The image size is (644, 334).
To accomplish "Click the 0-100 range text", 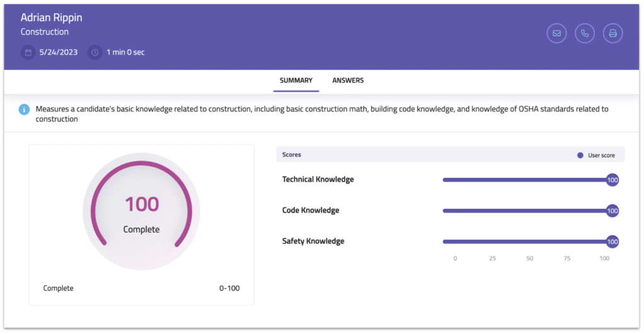I will 229,289.
